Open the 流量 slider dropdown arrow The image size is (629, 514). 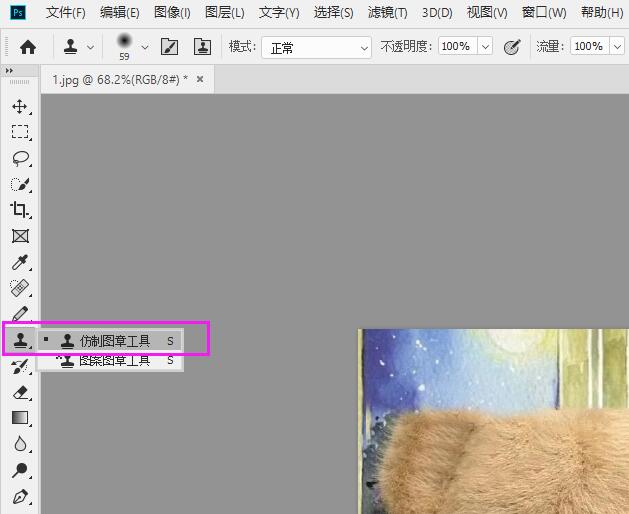(617, 47)
